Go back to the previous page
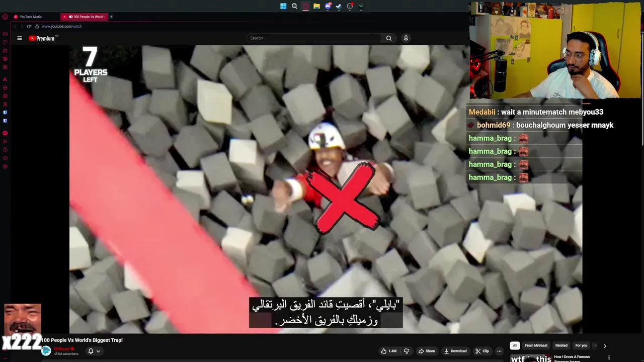Screen dimensions: 644x362 pos(16,26)
